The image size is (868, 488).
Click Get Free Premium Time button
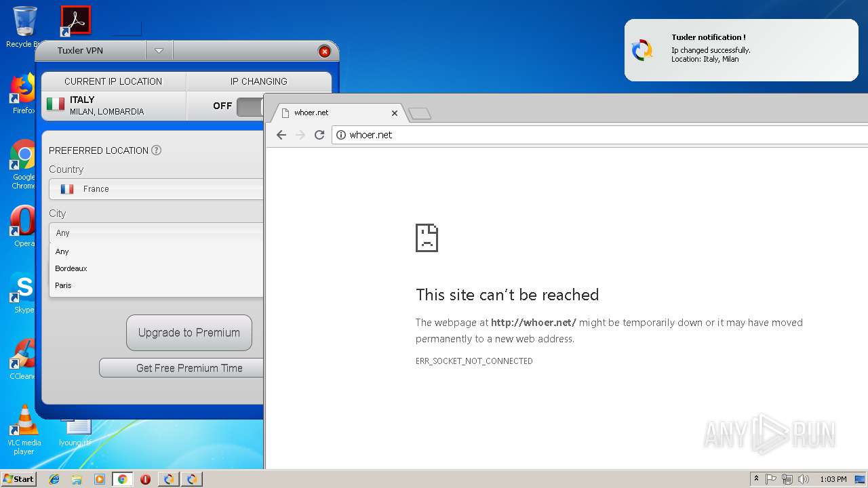point(182,368)
